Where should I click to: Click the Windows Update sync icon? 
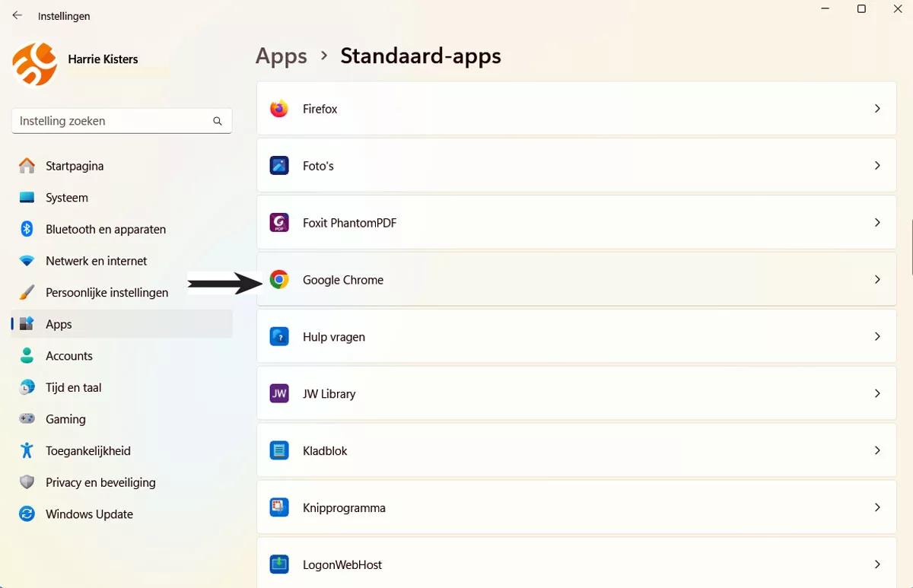tap(27, 514)
